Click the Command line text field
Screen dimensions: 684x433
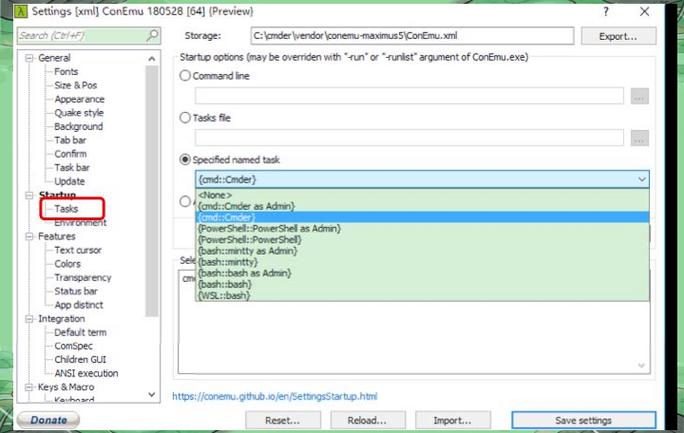pyautogui.click(x=409, y=96)
